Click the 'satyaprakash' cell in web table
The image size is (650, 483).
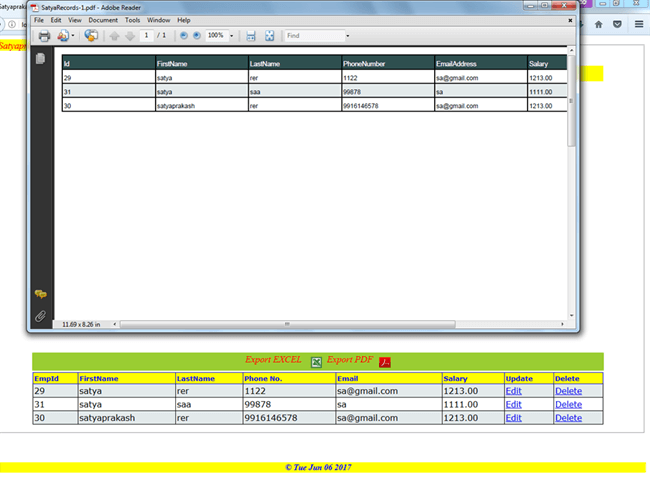127,418
